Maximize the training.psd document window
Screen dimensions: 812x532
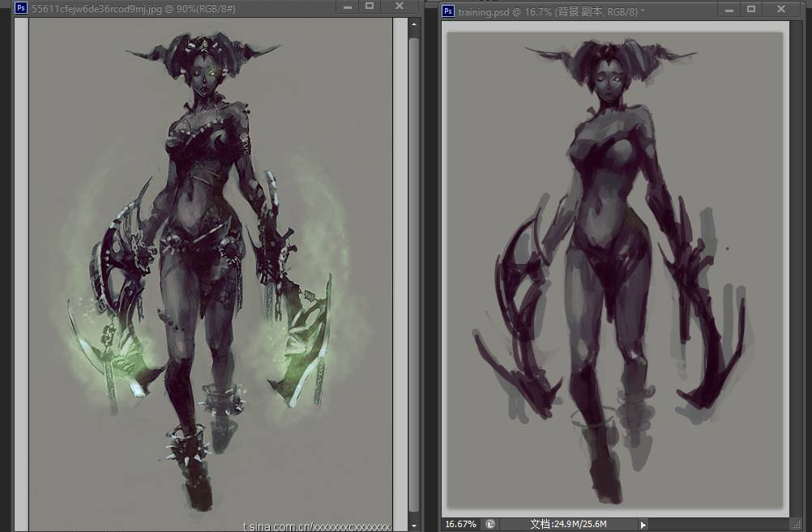tap(750, 9)
